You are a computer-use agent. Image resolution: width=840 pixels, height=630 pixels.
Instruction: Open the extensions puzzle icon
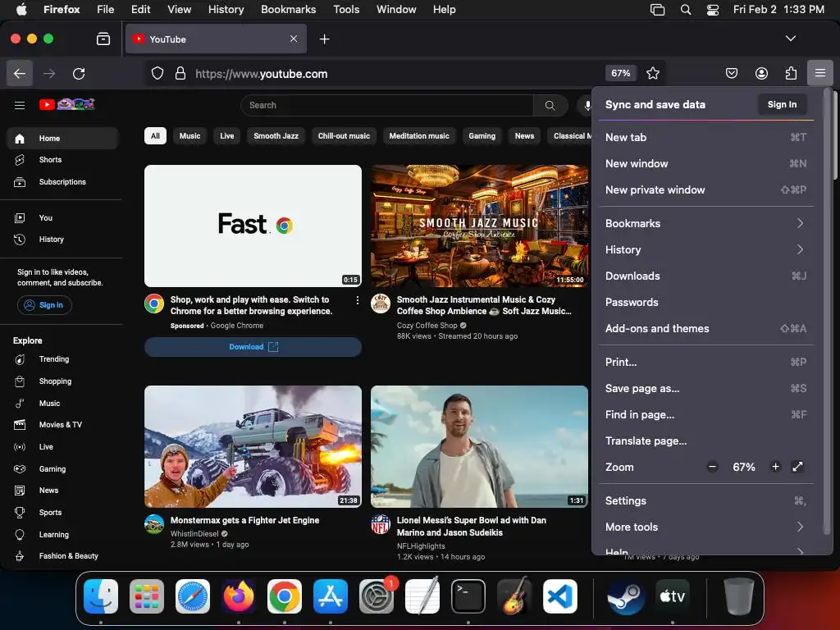click(x=791, y=73)
